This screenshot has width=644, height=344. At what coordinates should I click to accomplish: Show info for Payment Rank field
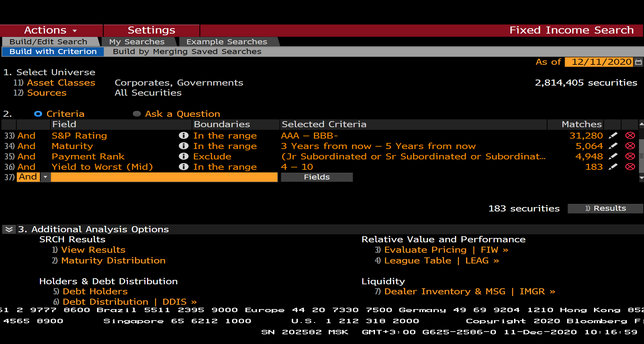pos(184,156)
